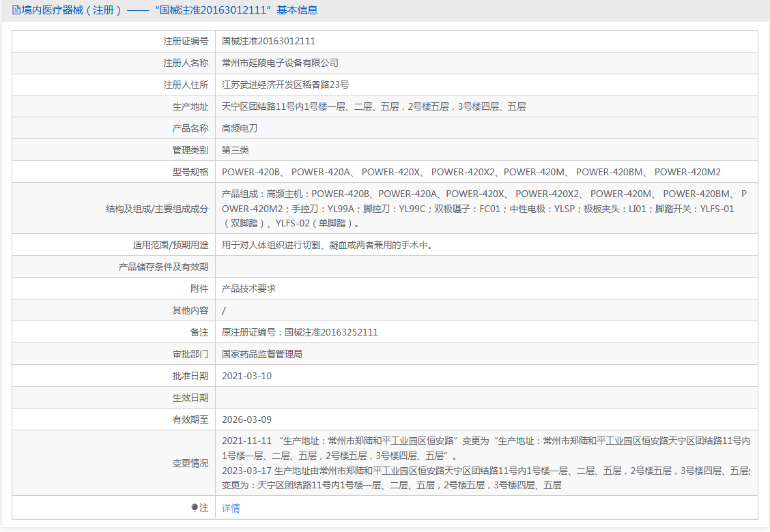Select the 2026-03-09 expiry date

(x=247, y=419)
